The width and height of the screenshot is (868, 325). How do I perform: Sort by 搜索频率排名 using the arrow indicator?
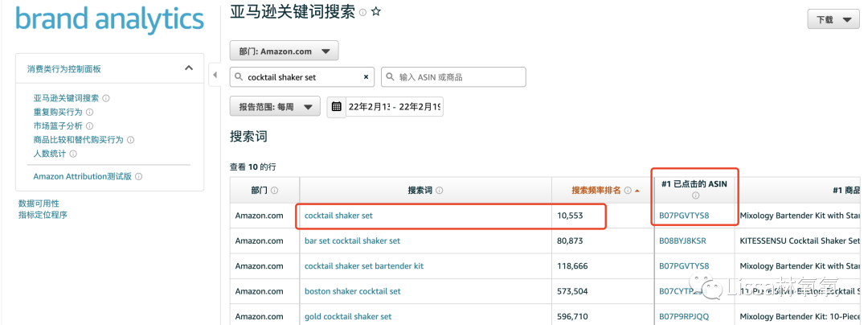click(x=637, y=191)
